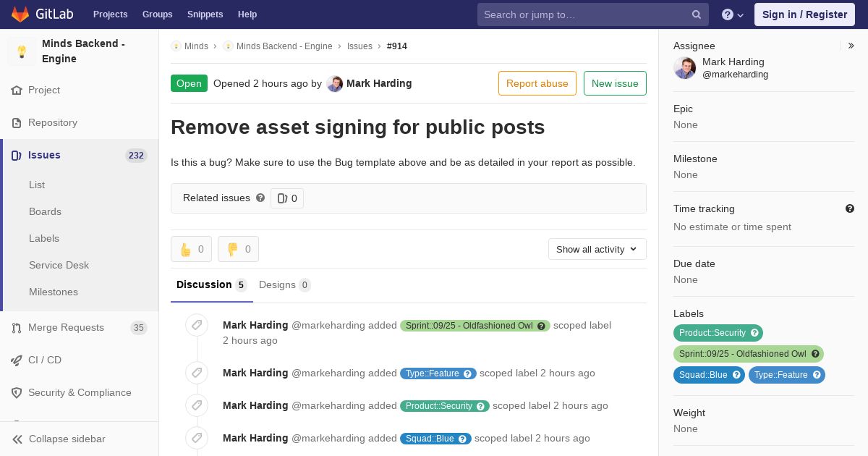Image resolution: width=868 pixels, height=456 pixels.
Task: Open the Merge Requests sidebar section
Action: [79, 327]
